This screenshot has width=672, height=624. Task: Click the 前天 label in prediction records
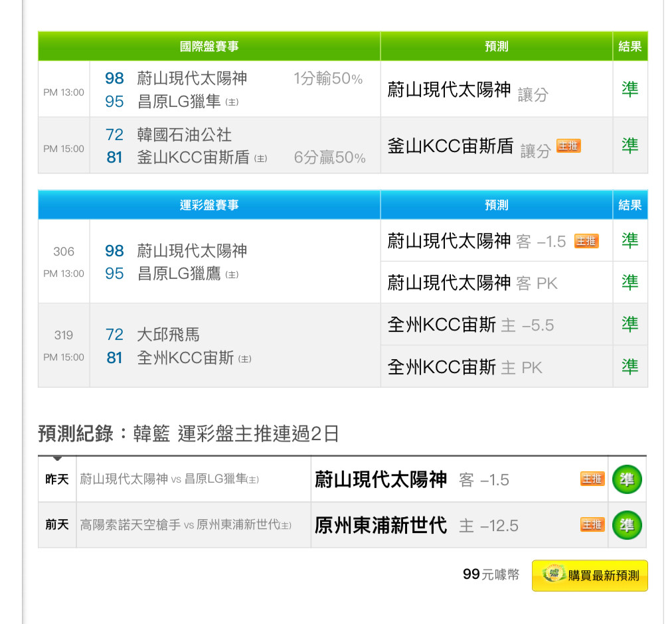point(57,524)
